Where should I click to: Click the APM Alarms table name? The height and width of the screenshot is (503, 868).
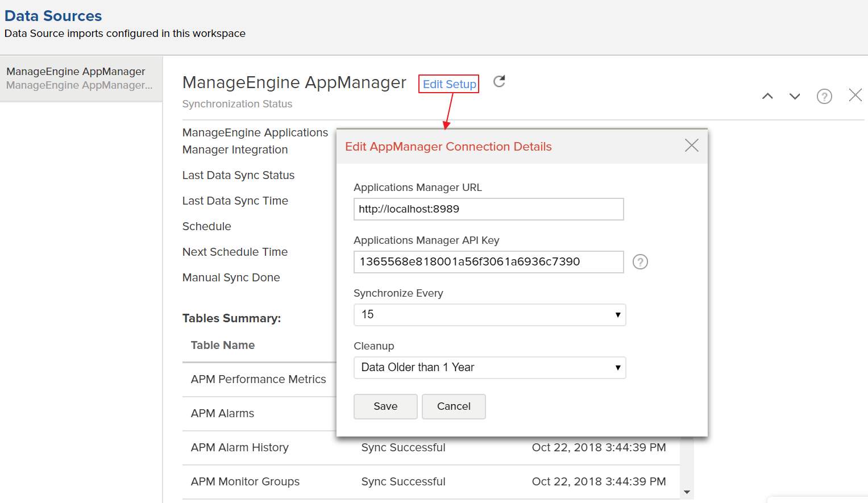click(x=222, y=413)
